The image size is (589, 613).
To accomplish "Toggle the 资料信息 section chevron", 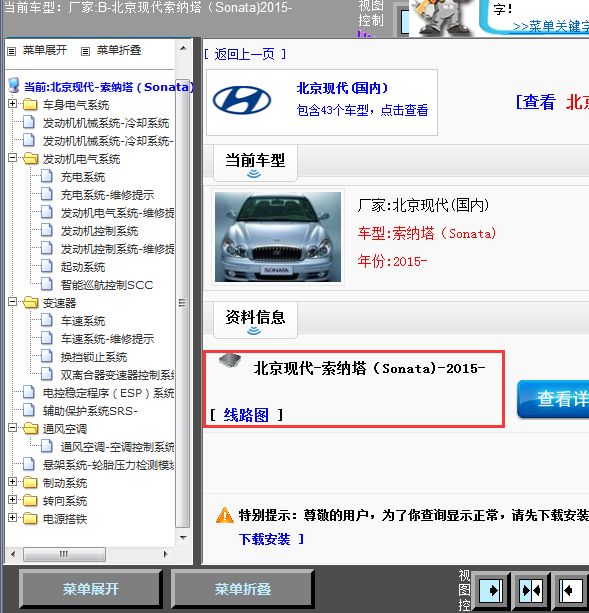I will (254, 331).
